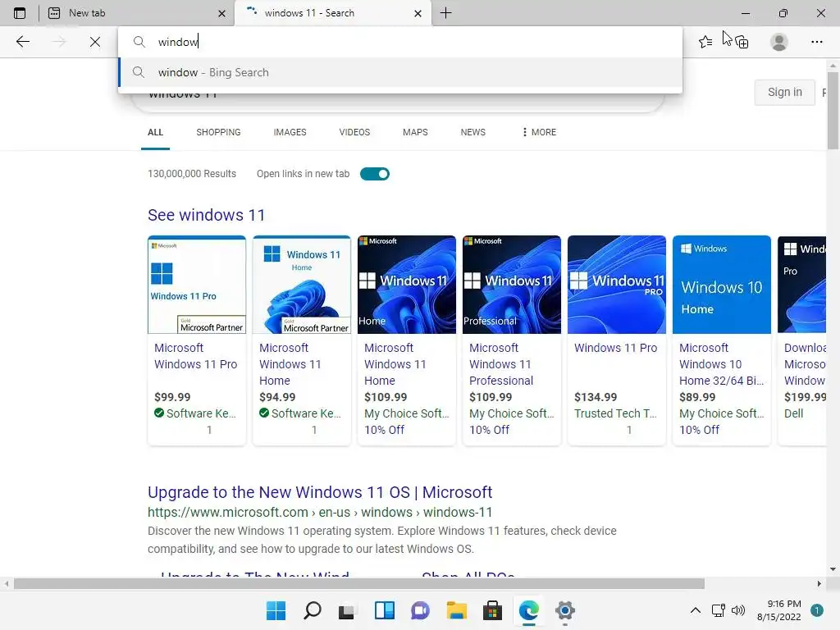Switch to MAPS results
Image resolution: width=840 pixels, height=630 pixels.
pyautogui.click(x=415, y=132)
